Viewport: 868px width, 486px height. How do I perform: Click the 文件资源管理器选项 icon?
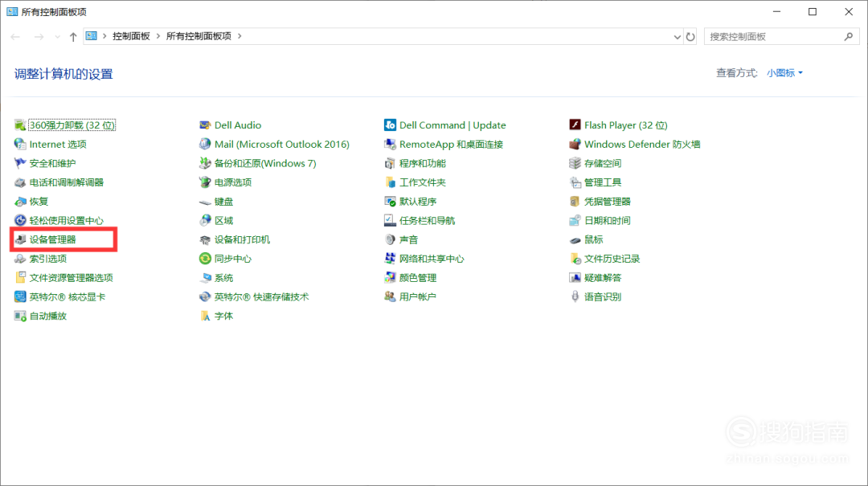click(x=20, y=278)
